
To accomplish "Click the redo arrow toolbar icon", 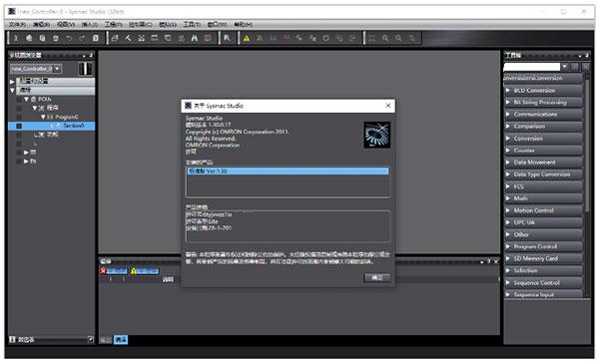I will point(82,38).
